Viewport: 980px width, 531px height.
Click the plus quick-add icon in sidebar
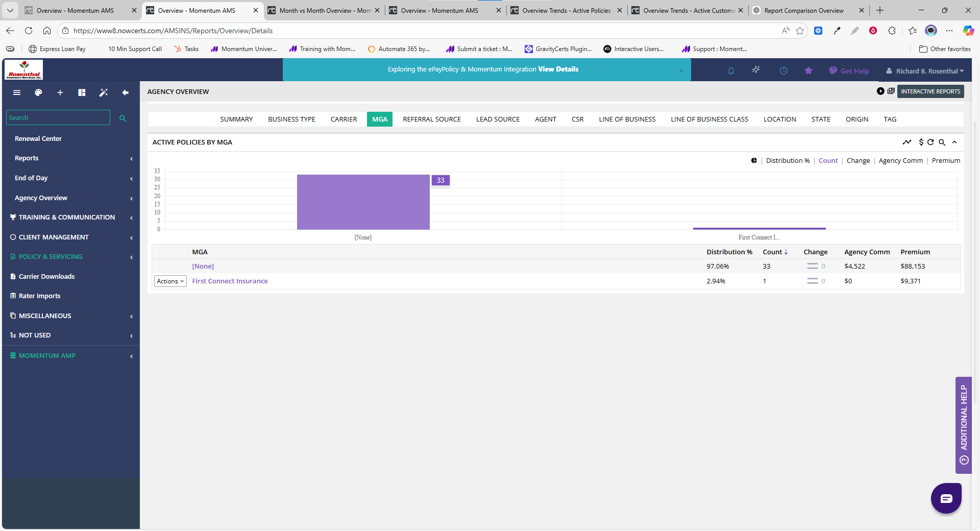tap(60, 92)
